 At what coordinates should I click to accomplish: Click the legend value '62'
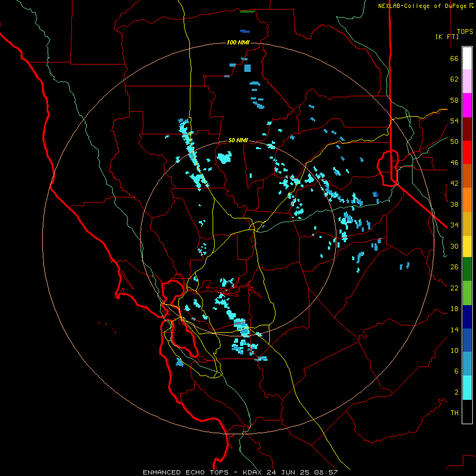[x=454, y=79]
